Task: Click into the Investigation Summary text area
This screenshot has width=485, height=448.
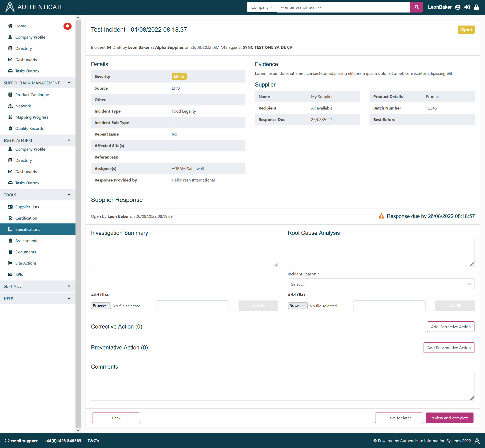Action: point(184,253)
